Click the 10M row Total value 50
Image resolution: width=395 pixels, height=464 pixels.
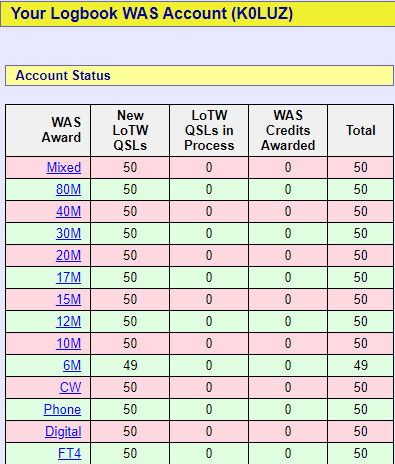pos(361,343)
